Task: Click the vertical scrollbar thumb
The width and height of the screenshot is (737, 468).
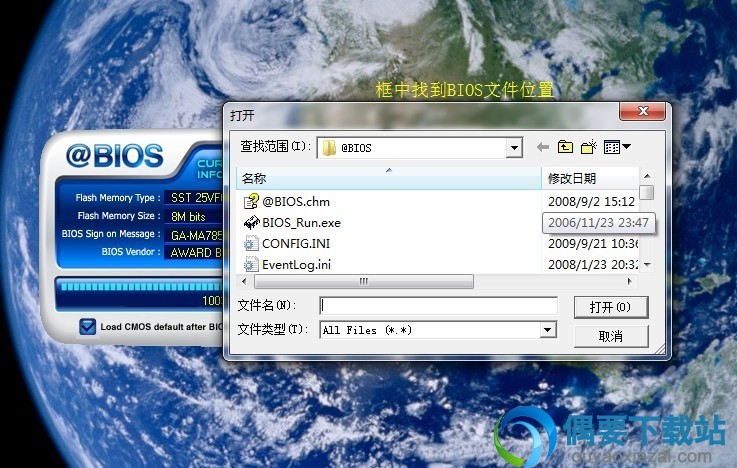Action: pos(647,192)
